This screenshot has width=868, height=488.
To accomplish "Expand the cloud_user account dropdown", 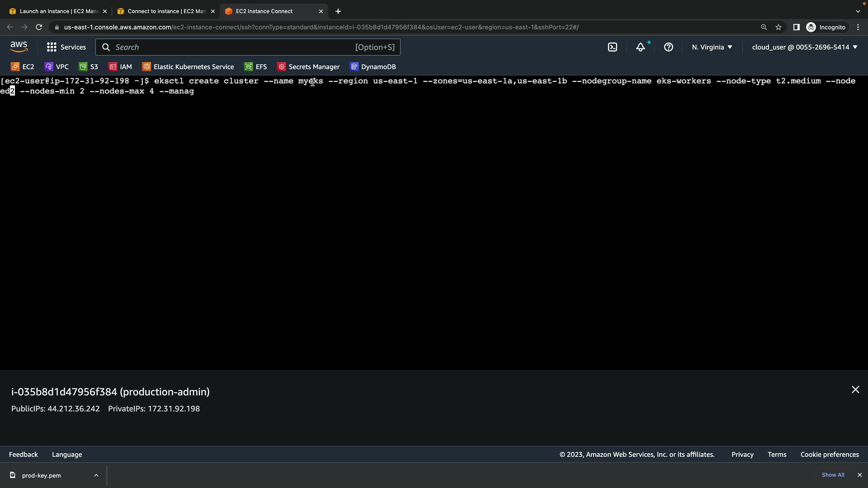I will point(805,47).
